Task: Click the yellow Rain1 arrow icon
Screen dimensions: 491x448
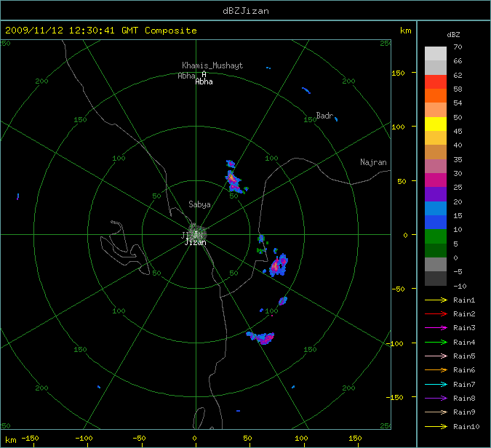Action: coord(436,300)
